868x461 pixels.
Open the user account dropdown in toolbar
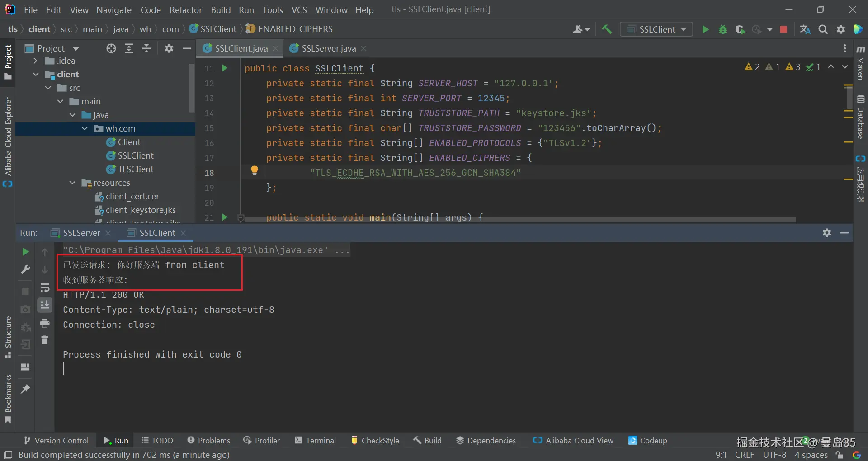pyautogui.click(x=581, y=29)
